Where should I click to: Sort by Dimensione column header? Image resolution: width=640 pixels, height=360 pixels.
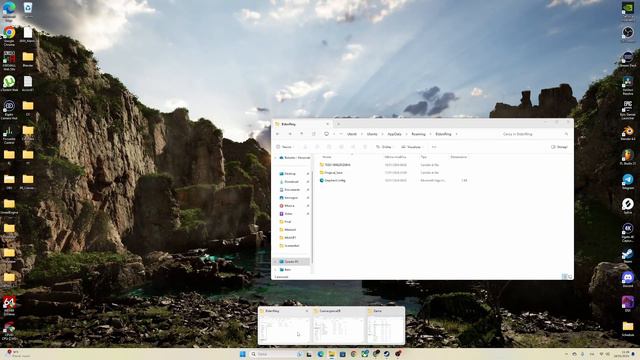point(459,157)
